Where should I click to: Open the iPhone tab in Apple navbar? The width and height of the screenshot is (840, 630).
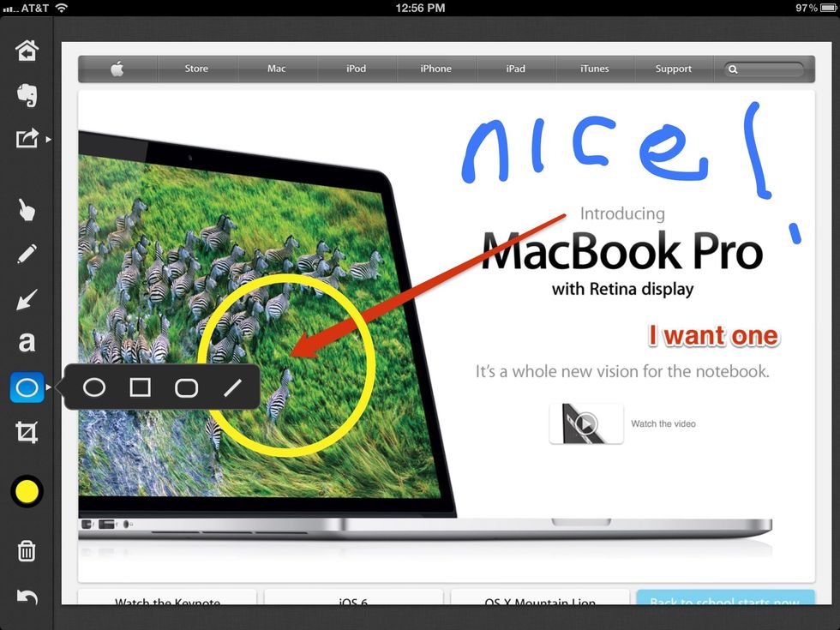(435, 69)
